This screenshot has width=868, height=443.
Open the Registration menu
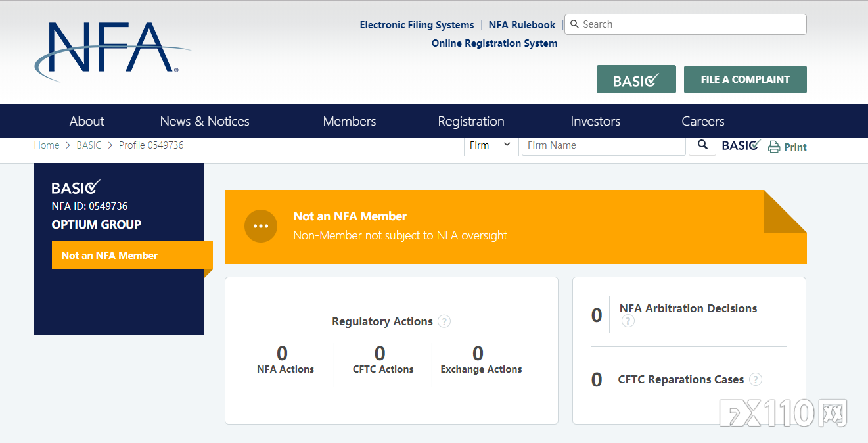point(471,121)
